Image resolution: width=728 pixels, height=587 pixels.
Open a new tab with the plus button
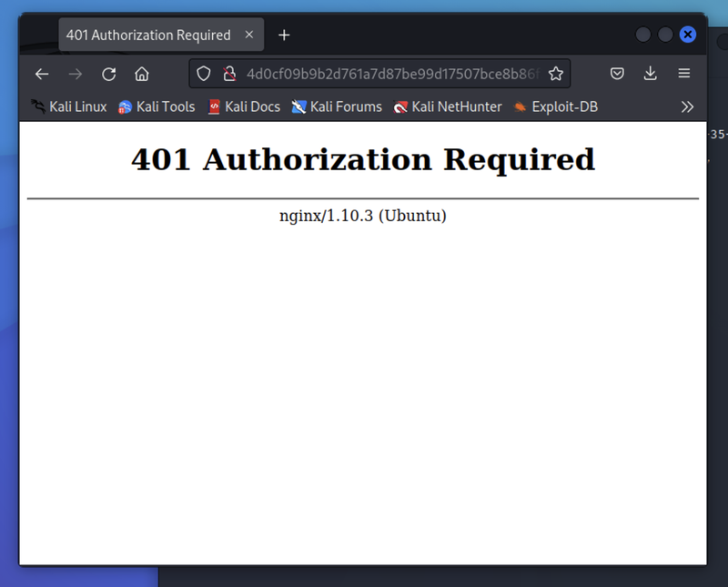(283, 35)
